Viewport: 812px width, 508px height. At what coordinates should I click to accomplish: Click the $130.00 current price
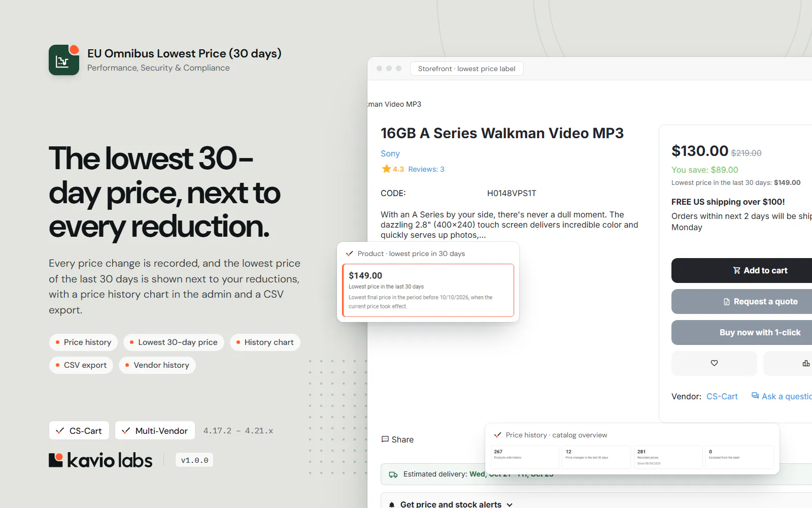coord(700,151)
